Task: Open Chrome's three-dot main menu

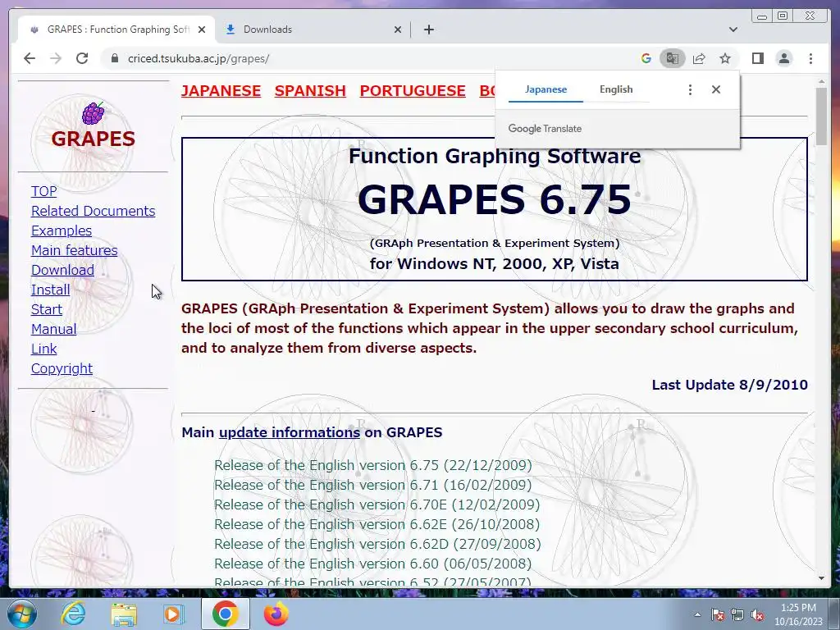Action: click(x=810, y=58)
